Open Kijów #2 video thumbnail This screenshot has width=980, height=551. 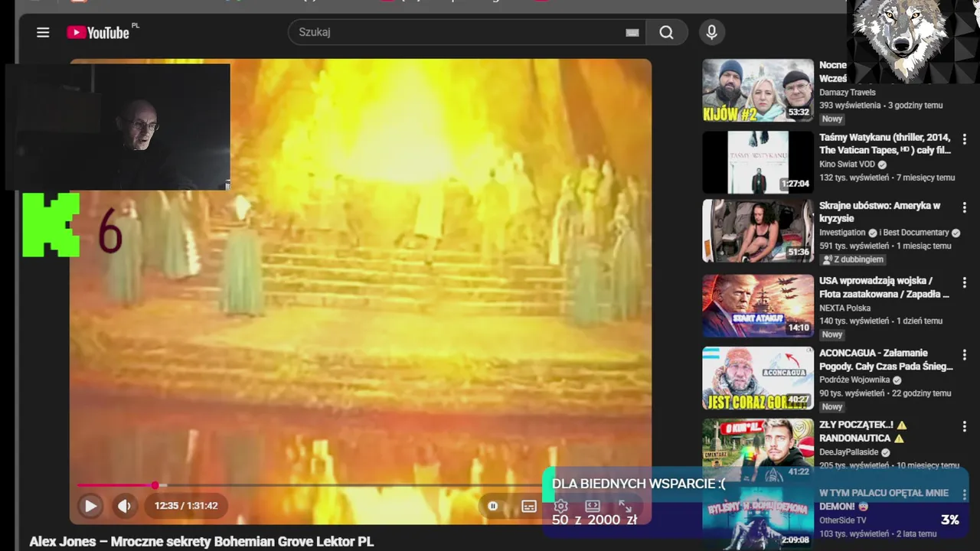(758, 90)
